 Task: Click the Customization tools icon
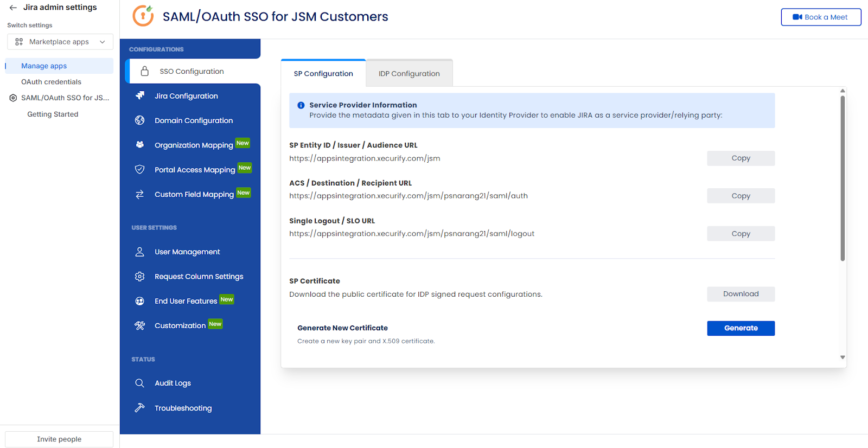pyautogui.click(x=140, y=325)
